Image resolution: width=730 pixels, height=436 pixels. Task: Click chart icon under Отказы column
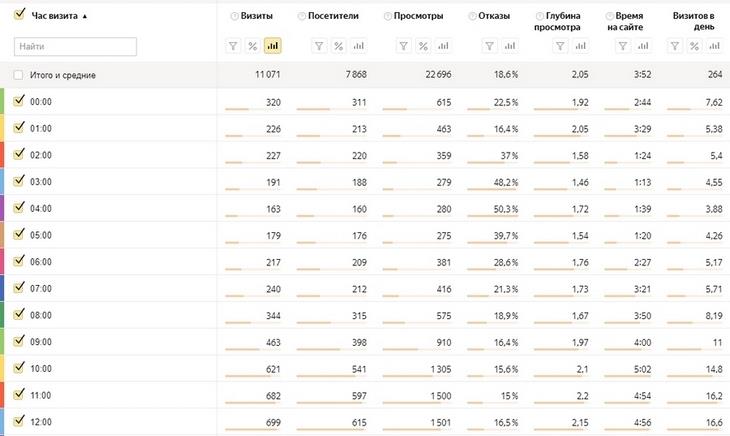[508, 46]
